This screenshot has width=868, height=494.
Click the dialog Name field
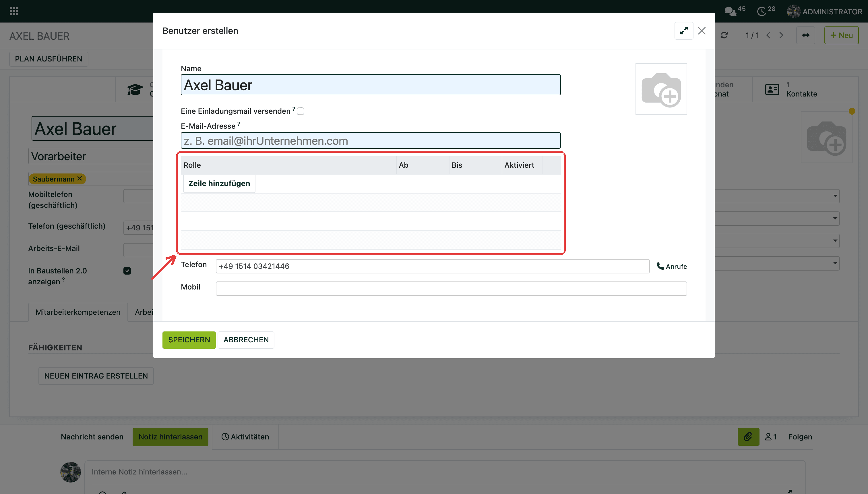(371, 85)
